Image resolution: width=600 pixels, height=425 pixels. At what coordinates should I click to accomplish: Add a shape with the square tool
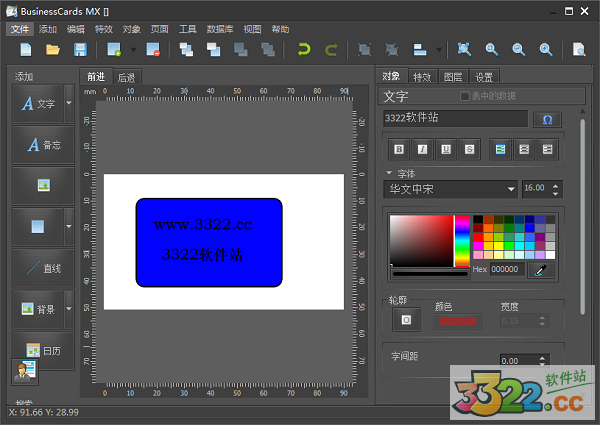coord(38,226)
